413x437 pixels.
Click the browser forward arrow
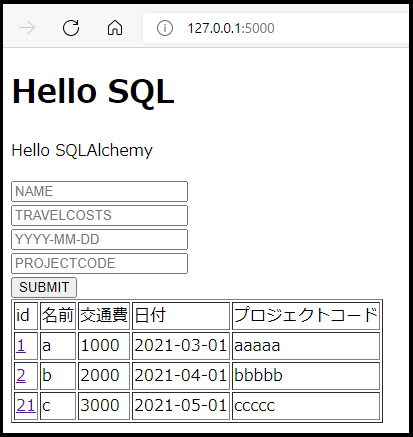click(27, 28)
